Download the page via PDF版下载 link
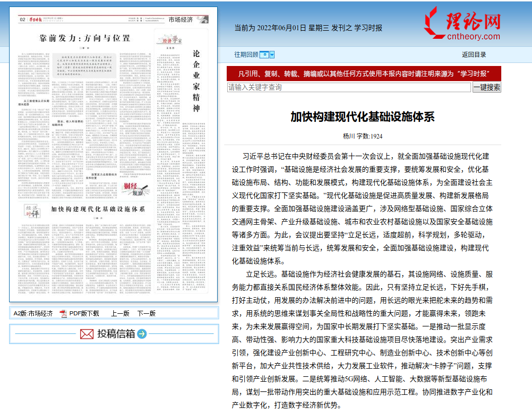532x411 pixels. point(84,313)
